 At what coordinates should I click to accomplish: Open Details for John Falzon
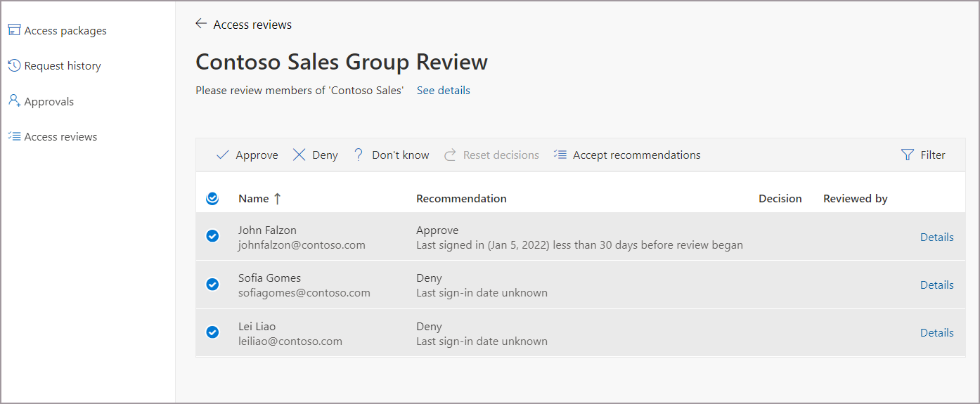coord(936,237)
